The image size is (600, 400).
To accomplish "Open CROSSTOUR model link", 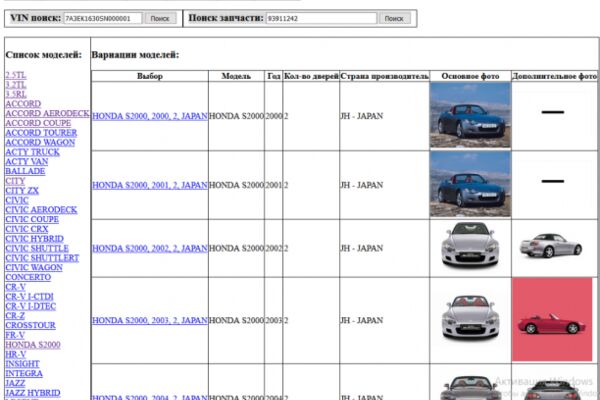I will click(x=31, y=325).
